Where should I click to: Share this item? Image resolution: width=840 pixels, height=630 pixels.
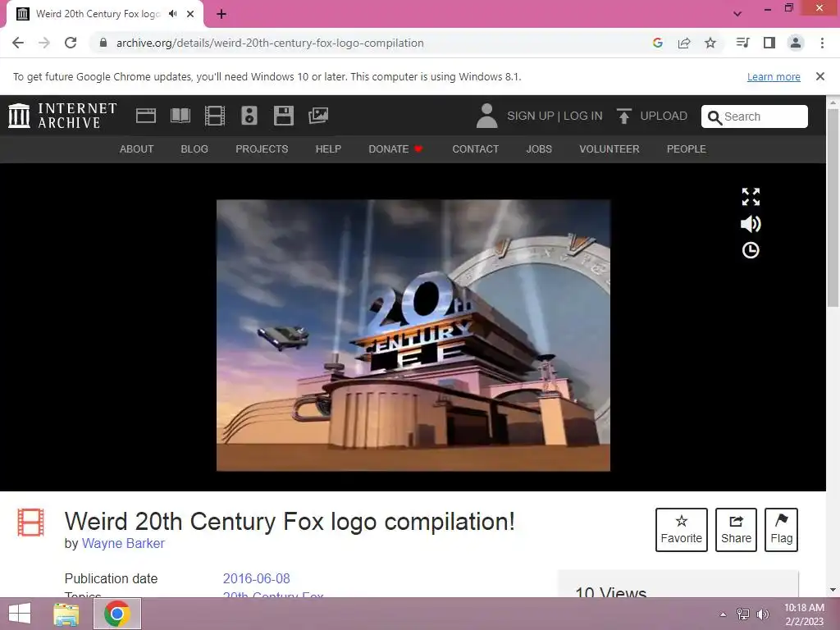tap(736, 530)
